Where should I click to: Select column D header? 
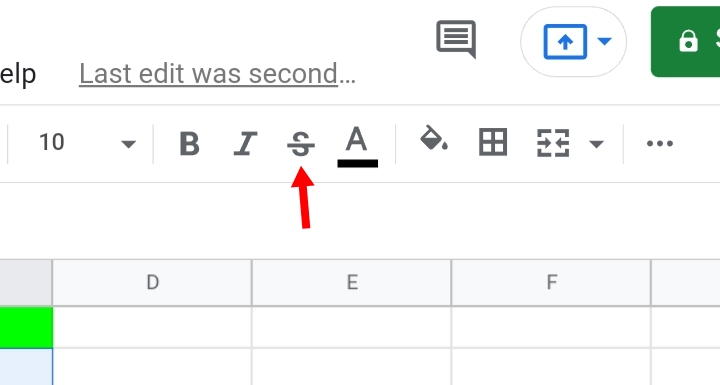[x=152, y=282]
